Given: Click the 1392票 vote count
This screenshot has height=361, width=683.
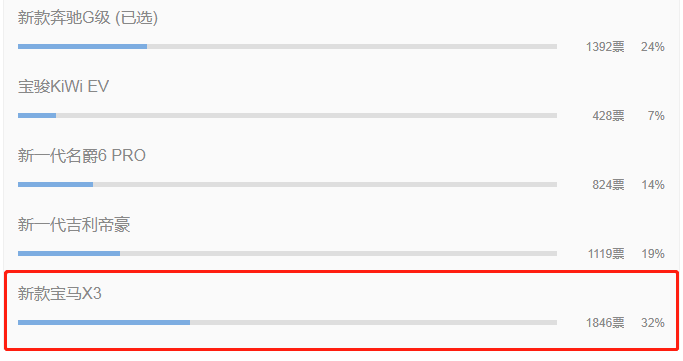Looking at the screenshot, I should (x=605, y=47).
